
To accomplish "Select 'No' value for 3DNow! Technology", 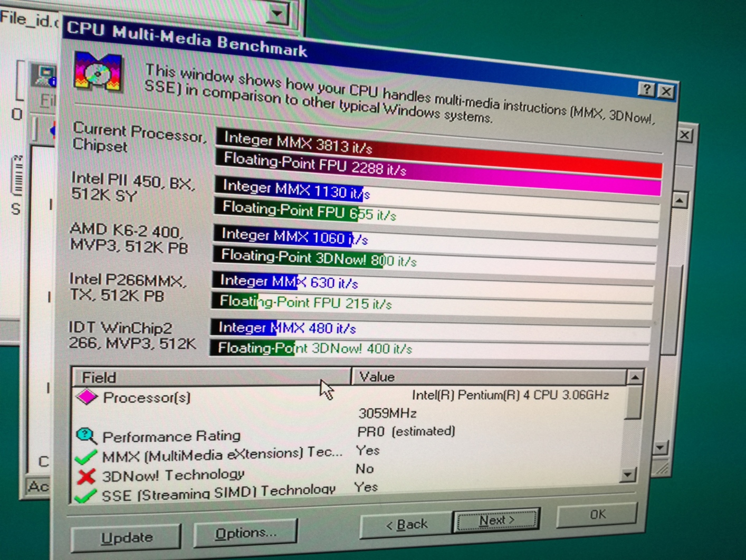I will pyautogui.click(x=365, y=469).
